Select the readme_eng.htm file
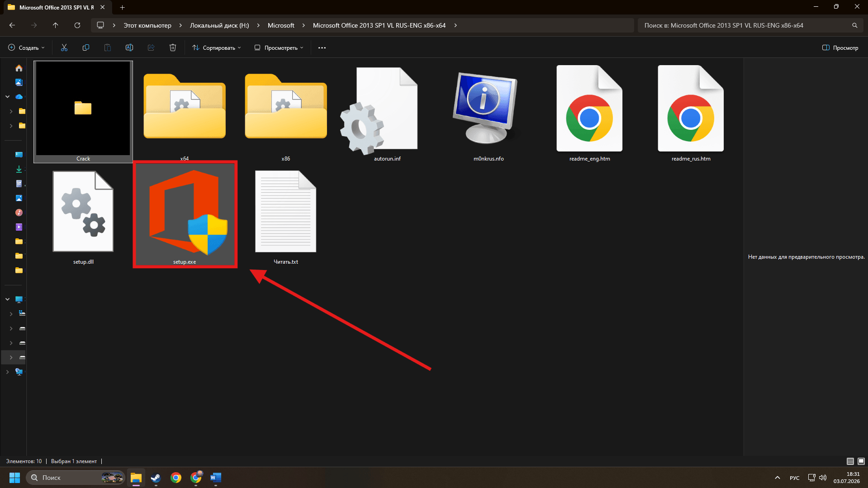This screenshot has width=868, height=488. (590, 112)
